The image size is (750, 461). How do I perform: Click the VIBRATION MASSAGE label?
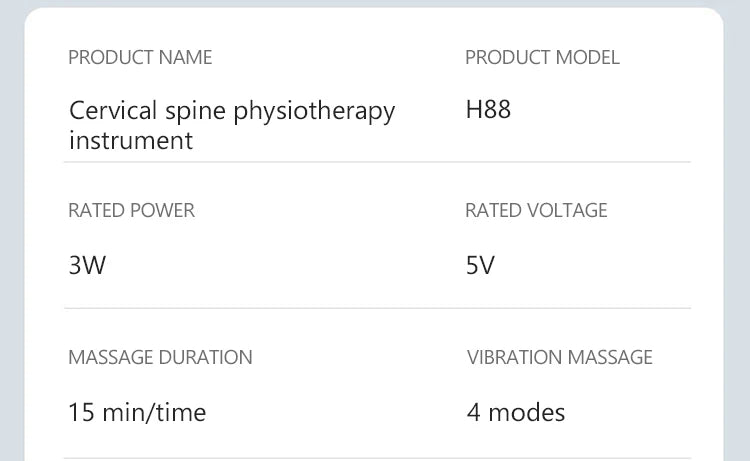pos(559,357)
